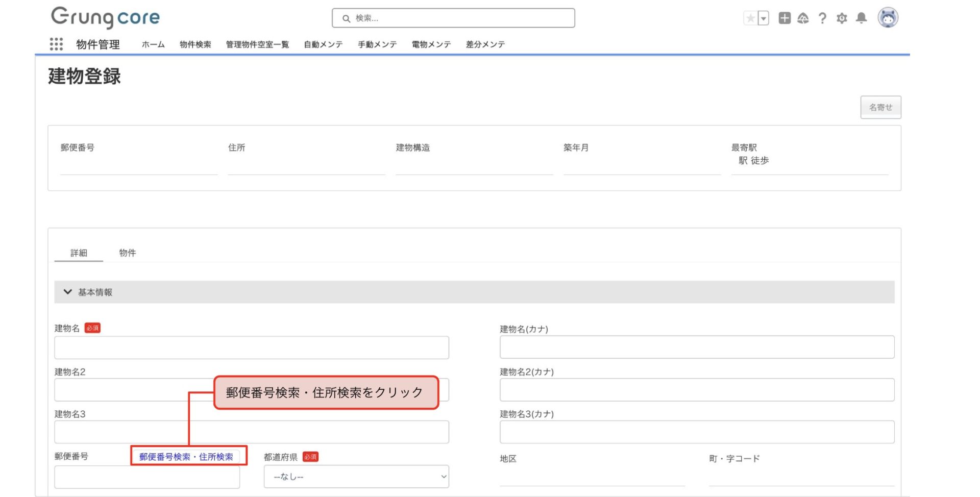Open the app launcher grid icon
The height and width of the screenshot is (497, 980).
click(x=56, y=44)
